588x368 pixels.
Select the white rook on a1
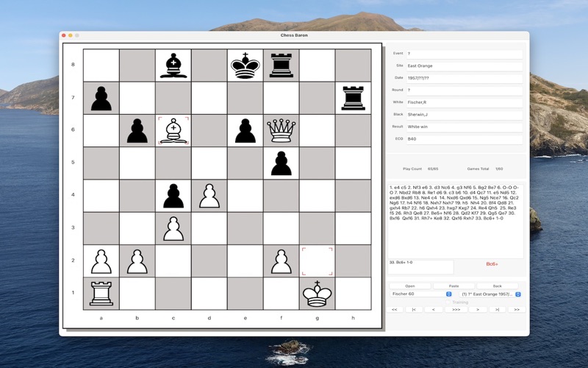(101, 294)
